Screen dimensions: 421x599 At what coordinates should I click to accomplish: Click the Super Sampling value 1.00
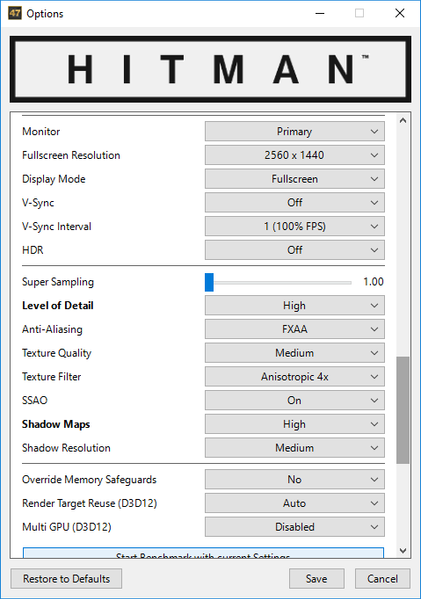[373, 282]
